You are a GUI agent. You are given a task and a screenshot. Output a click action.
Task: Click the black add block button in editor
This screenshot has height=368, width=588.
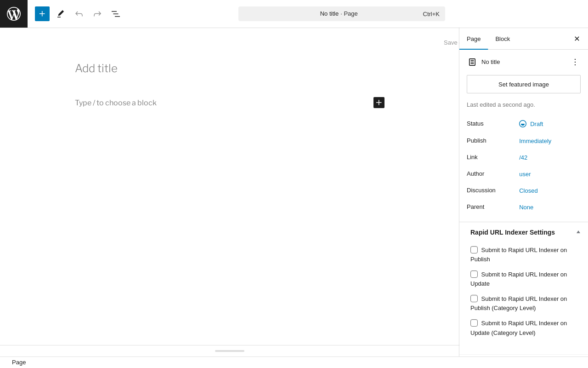click(379, 103)
